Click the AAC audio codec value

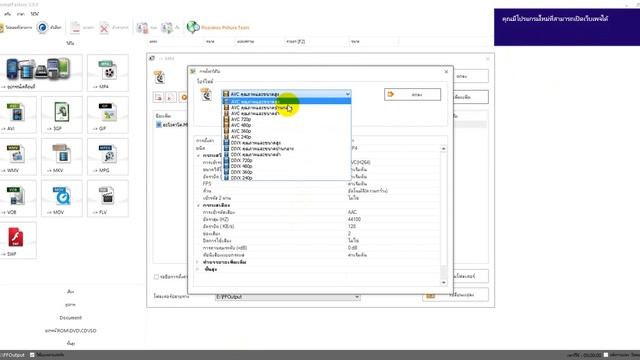point(352,212)
